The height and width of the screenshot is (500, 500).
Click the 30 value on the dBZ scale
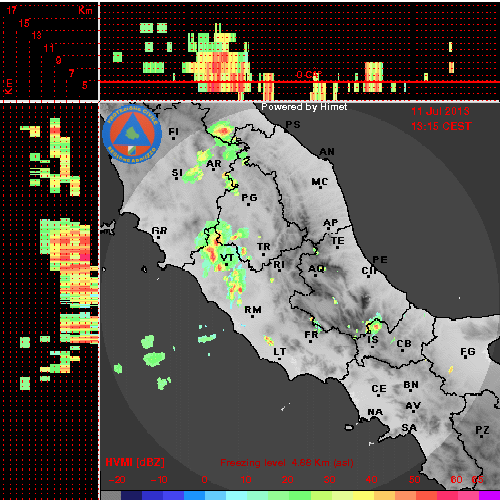pos(330,480)
